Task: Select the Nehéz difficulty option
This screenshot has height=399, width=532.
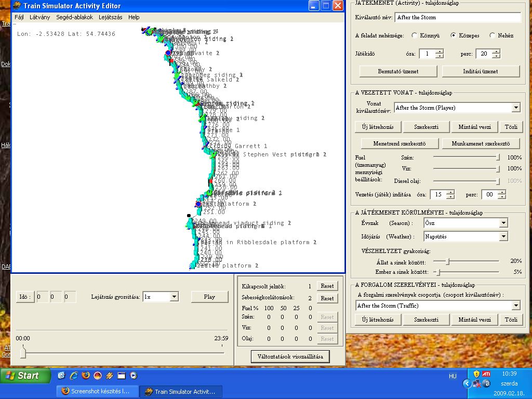Action: click(x=493, y=35)
